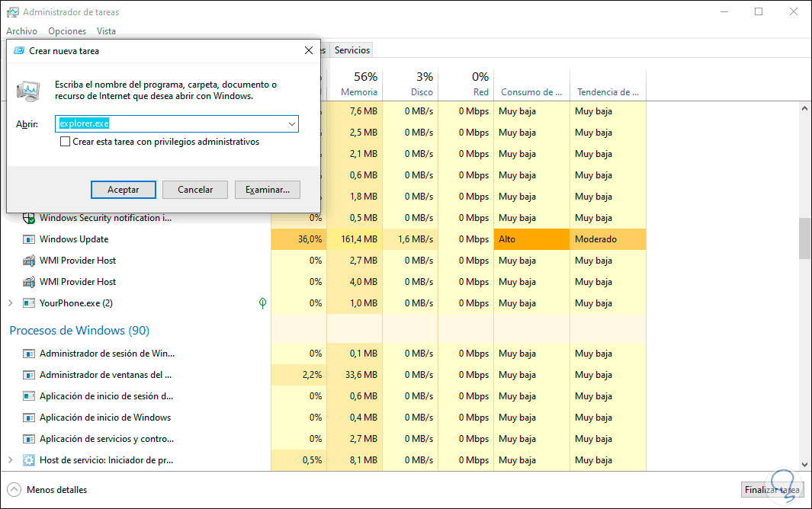
Task: Sort by the Memoria column header
Action: point(359,92)
